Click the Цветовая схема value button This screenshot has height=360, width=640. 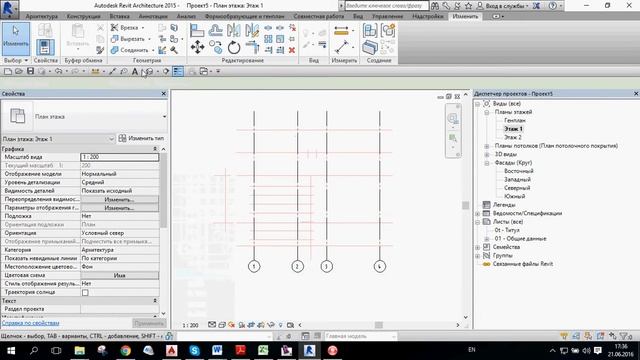[119, 276]
